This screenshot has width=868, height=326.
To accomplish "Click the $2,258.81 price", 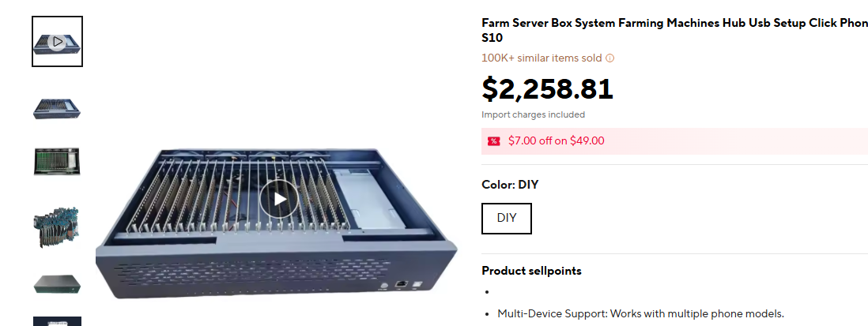I will tap(548, 89).
